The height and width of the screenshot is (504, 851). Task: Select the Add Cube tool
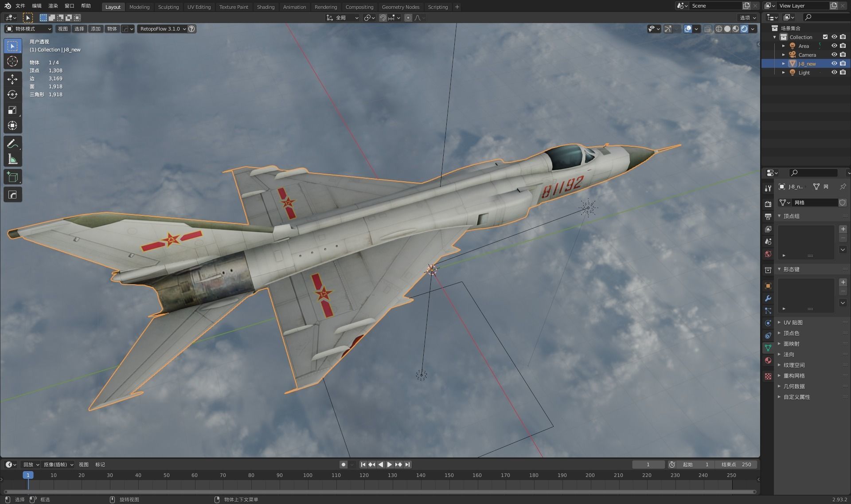pyautogui.click(x=12, y=177)
